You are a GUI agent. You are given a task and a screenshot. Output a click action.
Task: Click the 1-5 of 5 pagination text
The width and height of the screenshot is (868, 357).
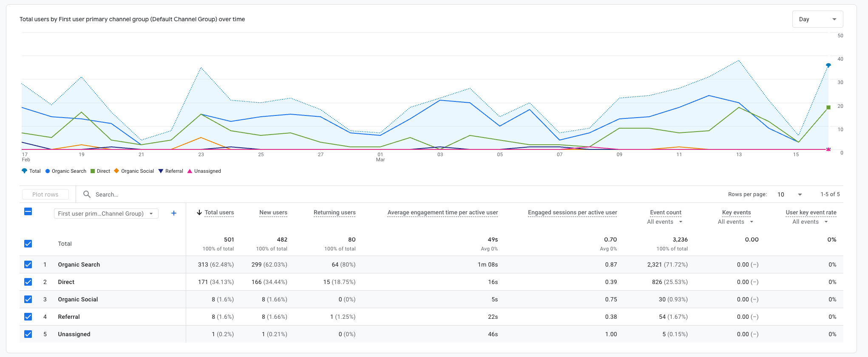(830, 194)
